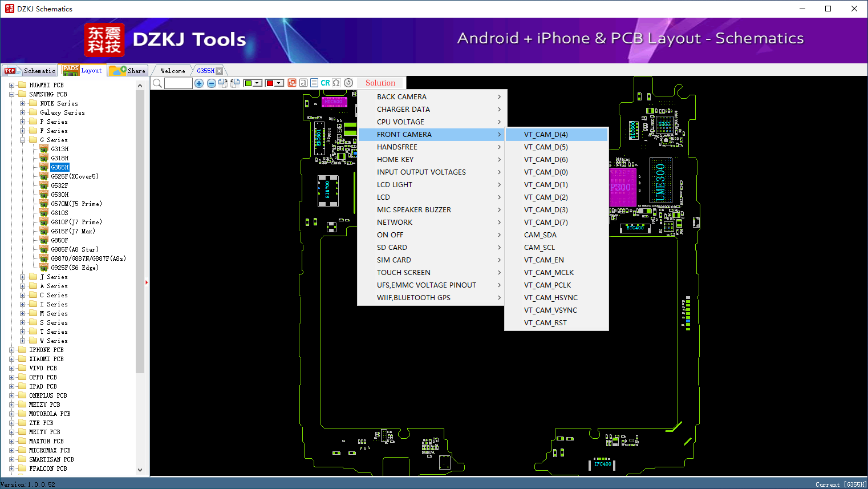The width and height of the screenshot is (868, 489).
Task: Open the G318H board file
Action: tap(59, 158)
